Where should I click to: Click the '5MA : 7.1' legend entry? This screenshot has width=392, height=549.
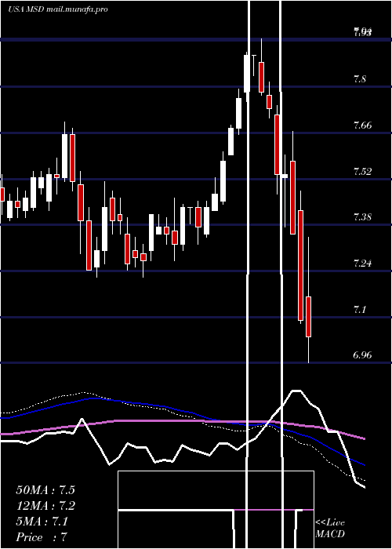(42, 522)
